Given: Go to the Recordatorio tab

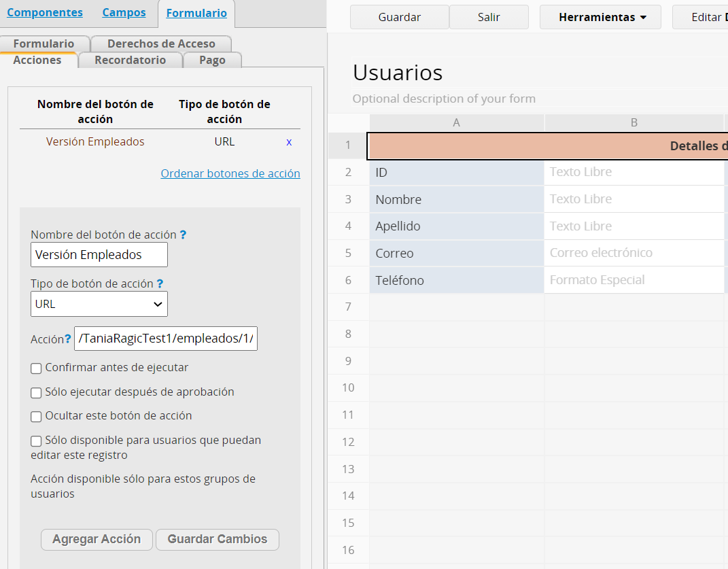Looking at the screenshot, I should 130,60.
